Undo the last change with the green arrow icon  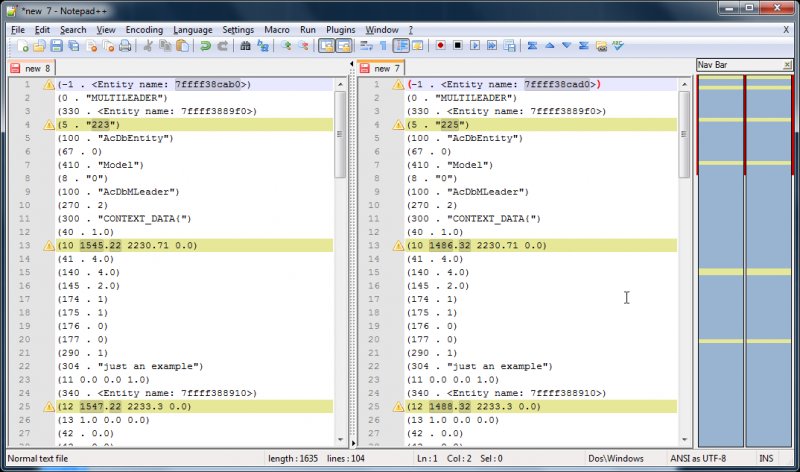point(205,46)
